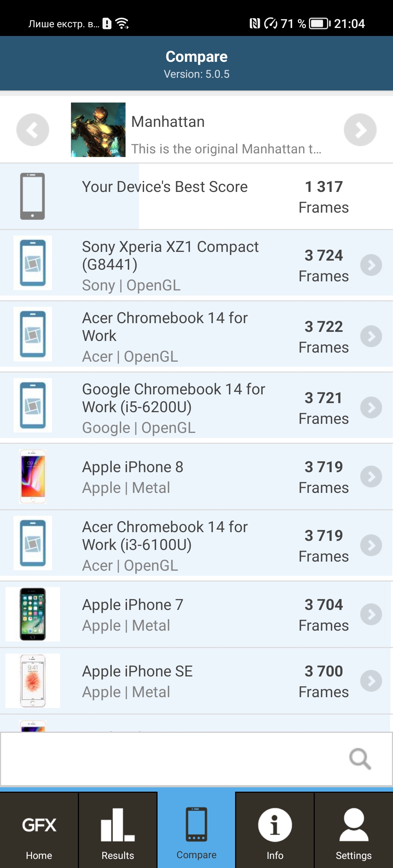Open the 3 722 Frames Acer Chromebook row

196,336
